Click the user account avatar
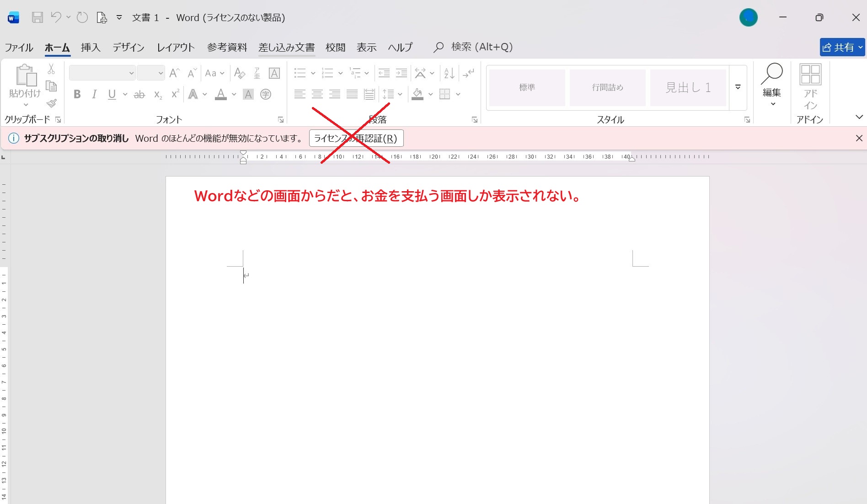 749,18
